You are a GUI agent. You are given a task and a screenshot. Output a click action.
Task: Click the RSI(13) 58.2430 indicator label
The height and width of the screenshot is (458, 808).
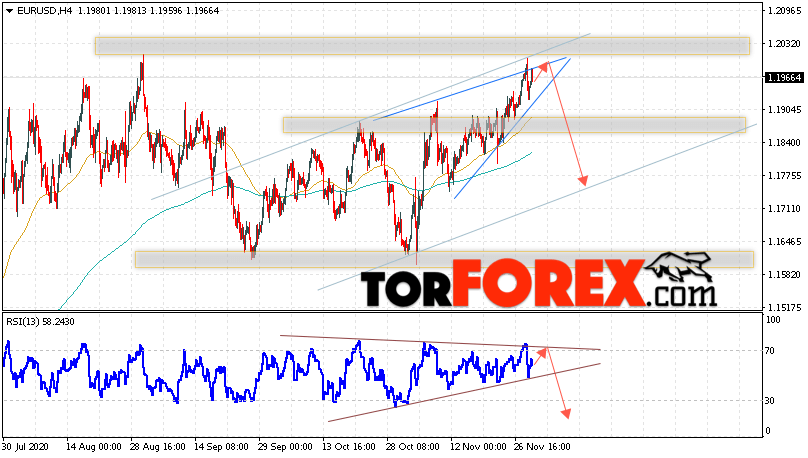40,322
